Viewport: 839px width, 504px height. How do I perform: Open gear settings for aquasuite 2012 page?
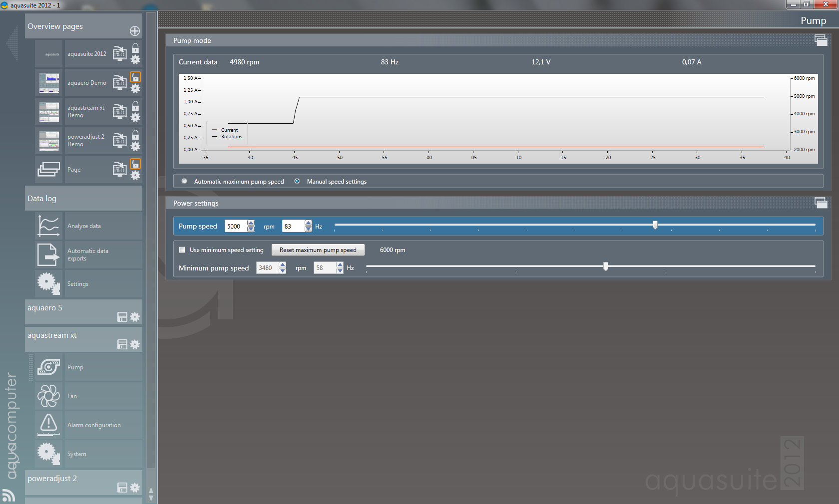pyautogui.click(x=135, y=59)
